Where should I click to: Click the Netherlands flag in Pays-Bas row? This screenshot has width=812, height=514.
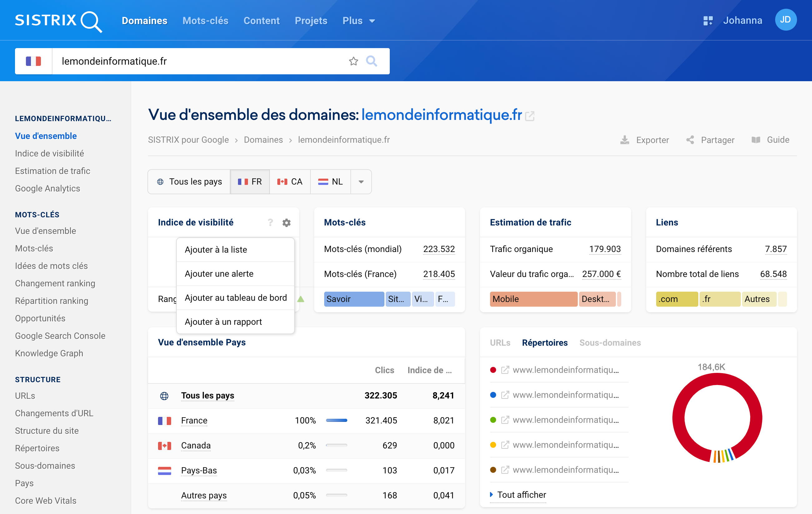[165, 471]
